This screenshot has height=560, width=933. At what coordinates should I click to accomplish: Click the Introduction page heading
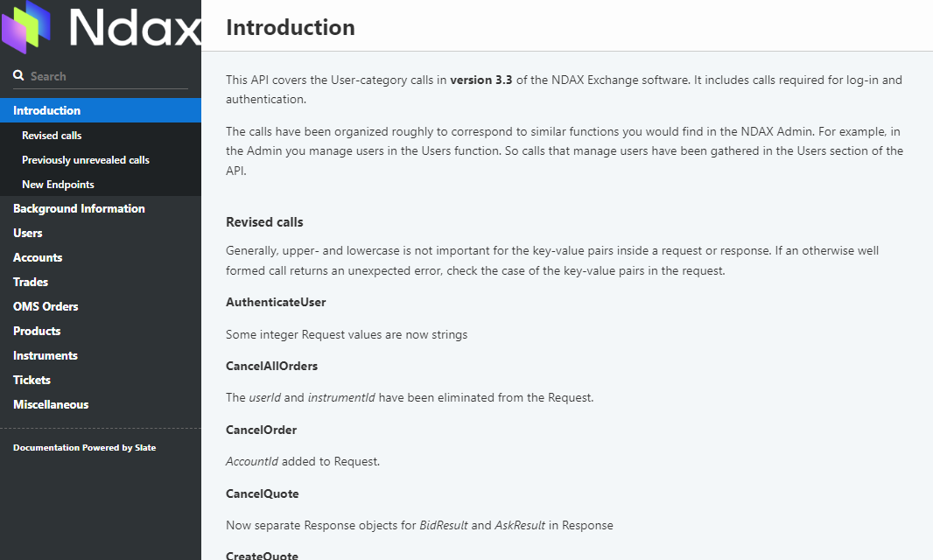click(x=291, y=28)
